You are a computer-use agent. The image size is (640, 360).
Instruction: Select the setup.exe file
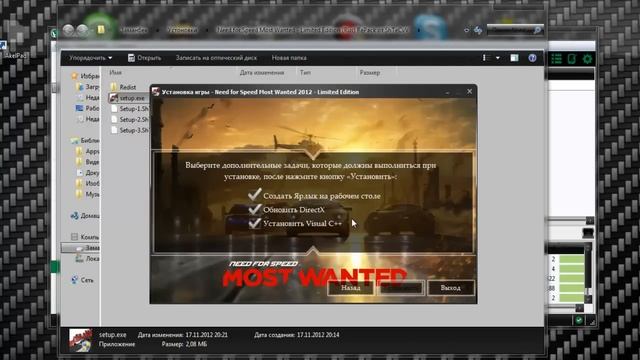(127, 98)
